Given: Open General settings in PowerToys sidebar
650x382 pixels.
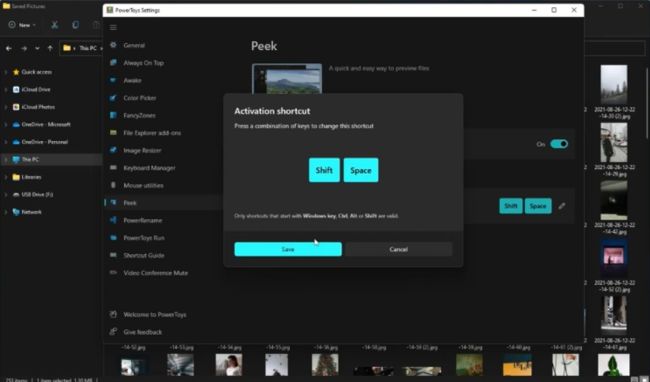Looking at the screenshot, I should click(134, 45).
